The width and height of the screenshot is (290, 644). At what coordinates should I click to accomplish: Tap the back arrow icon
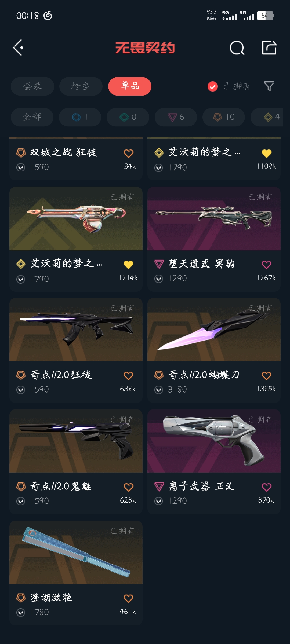point(18,48)
